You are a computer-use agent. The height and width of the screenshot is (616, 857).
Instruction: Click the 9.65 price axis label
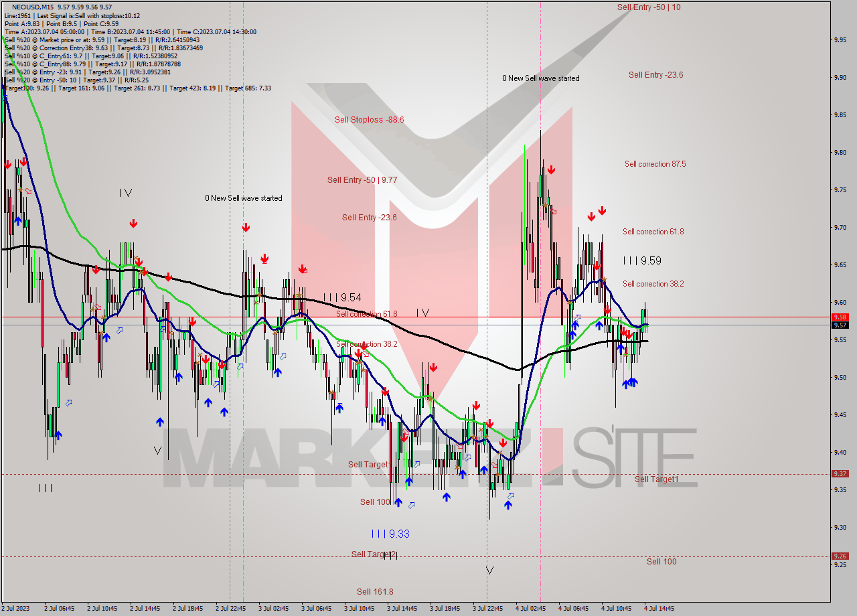pos(841,265)
